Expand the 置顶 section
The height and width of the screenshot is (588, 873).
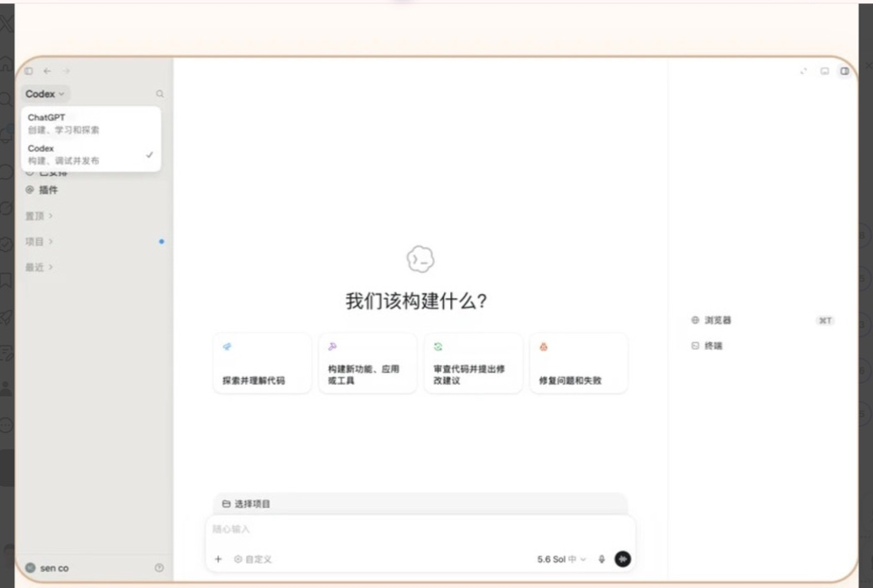[39, 216]
